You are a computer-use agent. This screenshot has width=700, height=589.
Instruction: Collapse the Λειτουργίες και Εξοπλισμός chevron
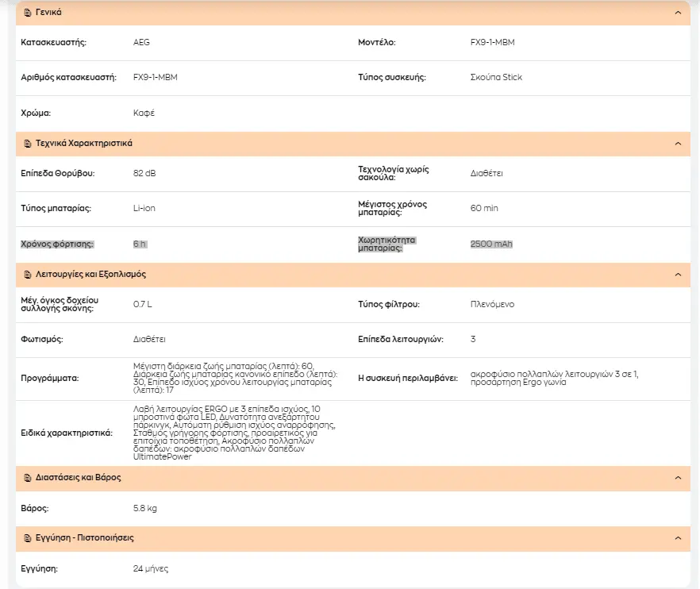pyautogui.click(x=678, y=274)
